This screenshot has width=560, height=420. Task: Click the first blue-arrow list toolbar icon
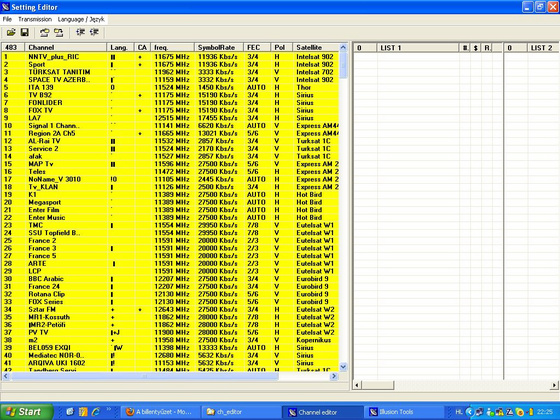point(80,32)
